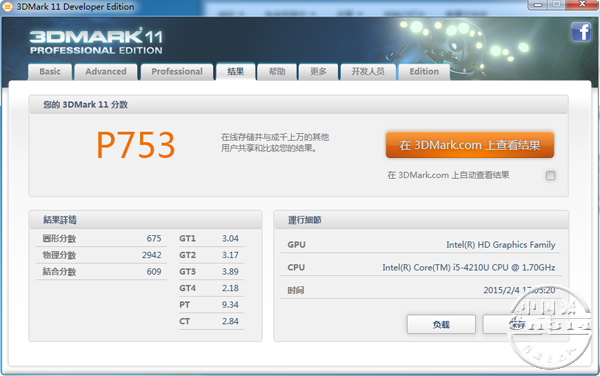
Task: Click CPU value Intel(R) Core(TM) i5-4210U
Action: coord(469,267)
